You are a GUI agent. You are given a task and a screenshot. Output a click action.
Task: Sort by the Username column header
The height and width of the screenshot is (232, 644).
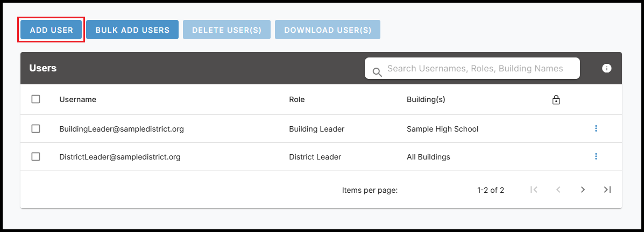click(78, 99)
